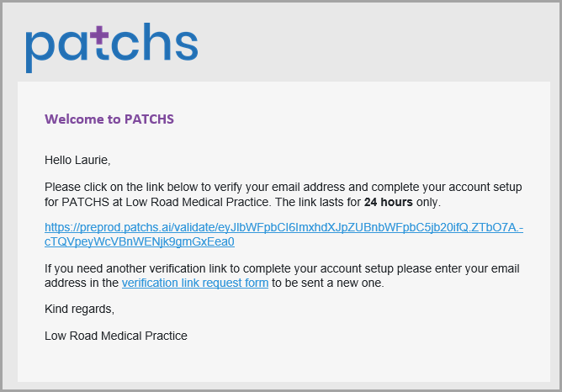Click the blank body area below the signature

tap(284, 363)
